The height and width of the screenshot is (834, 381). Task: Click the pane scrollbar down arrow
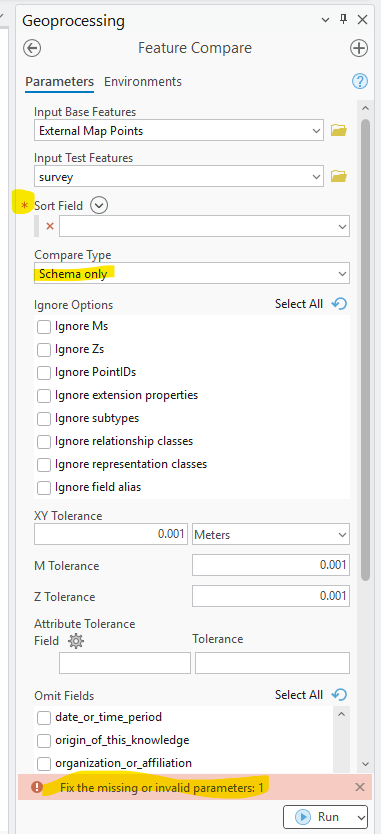coord(365,764)
